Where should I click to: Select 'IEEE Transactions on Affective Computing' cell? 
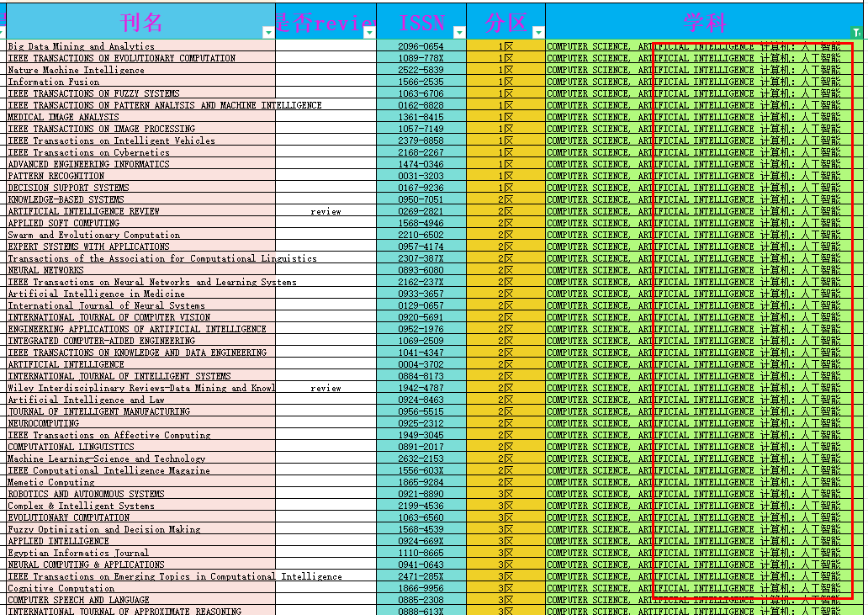[140, 435]
